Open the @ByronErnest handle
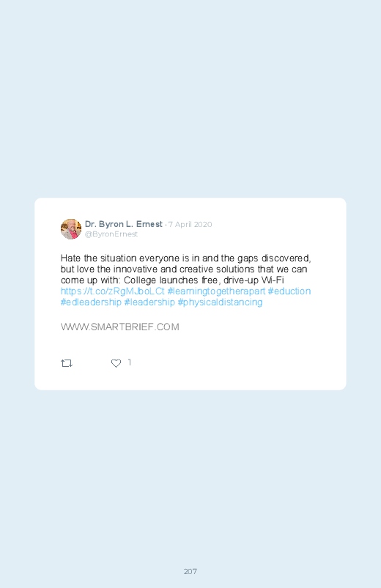 click(x=111, y=234)
